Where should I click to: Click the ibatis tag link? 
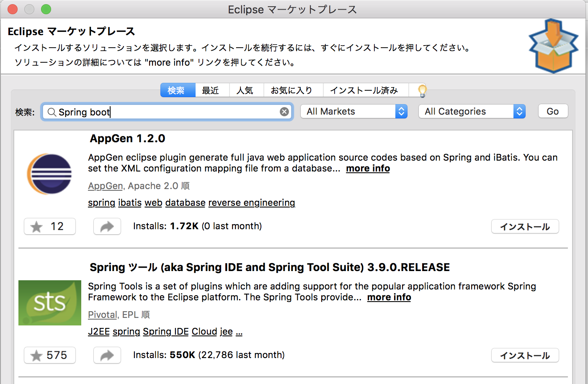(x=130, y=202)
